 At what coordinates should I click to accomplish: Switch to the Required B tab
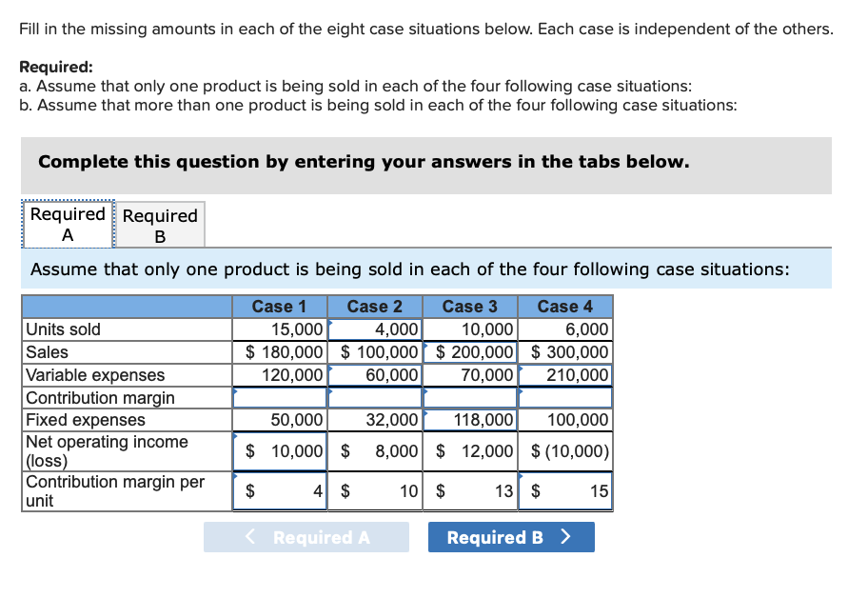(x=160, y=224)
